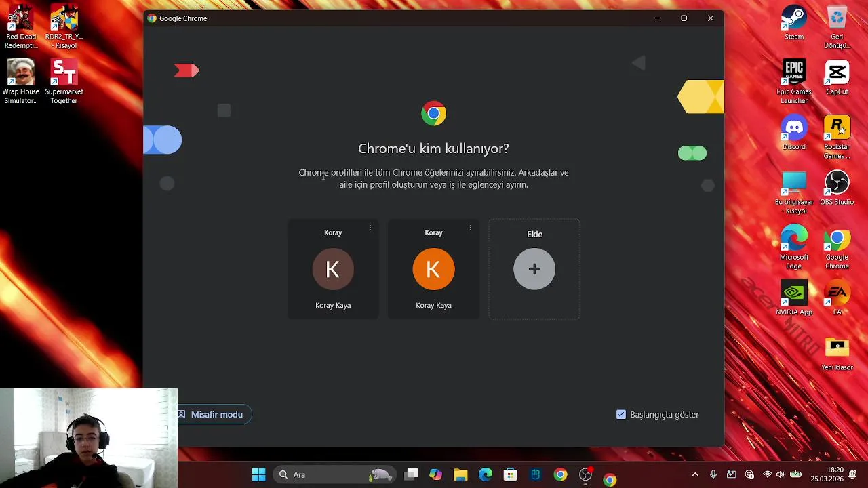Open Google Chrome desktop shortcut
The image size is (868, 488).
837,247
